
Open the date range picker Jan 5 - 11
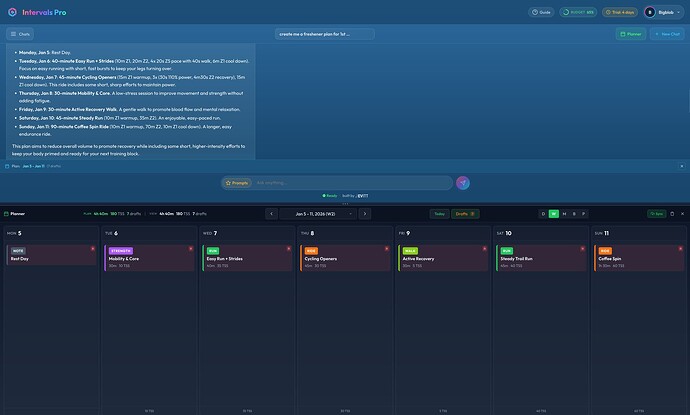(x=317, y=214)
